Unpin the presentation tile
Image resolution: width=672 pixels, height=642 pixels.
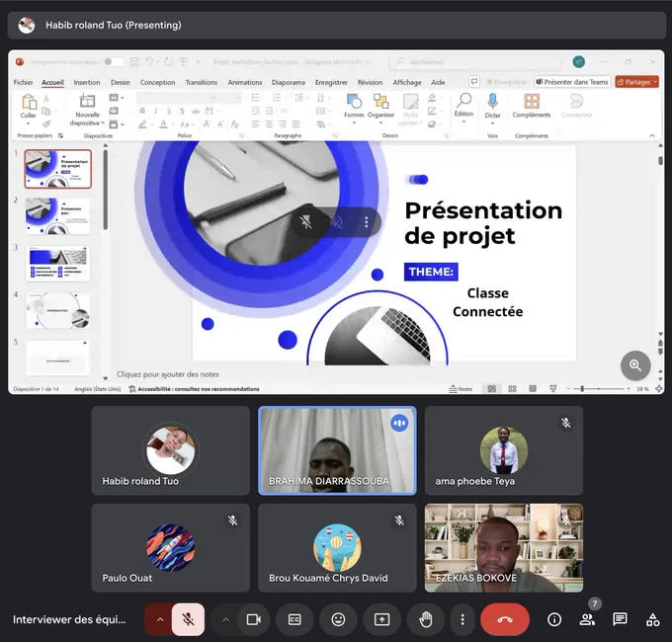(x=305, y=222)
